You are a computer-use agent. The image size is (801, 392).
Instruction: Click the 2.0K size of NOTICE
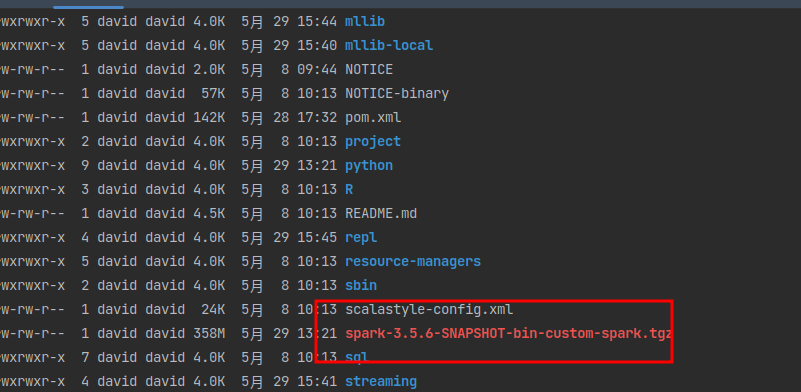pyautogui.click(x=209, y=70)
